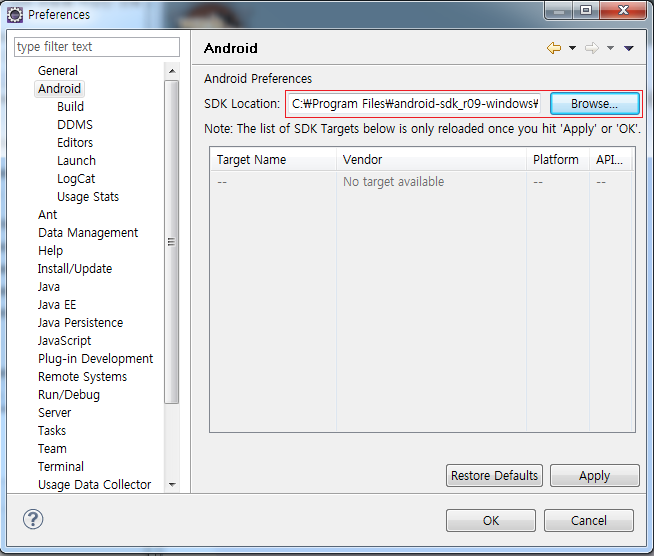Open Run/Debug preferences
Image resolution: width=654 pixels, height=556 pixels.
tap(69, 395)
